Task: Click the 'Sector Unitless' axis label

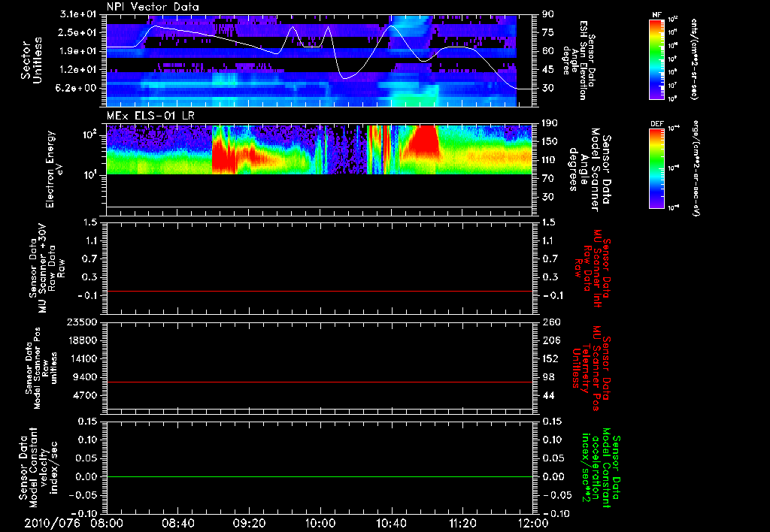Action: point(31,60)
